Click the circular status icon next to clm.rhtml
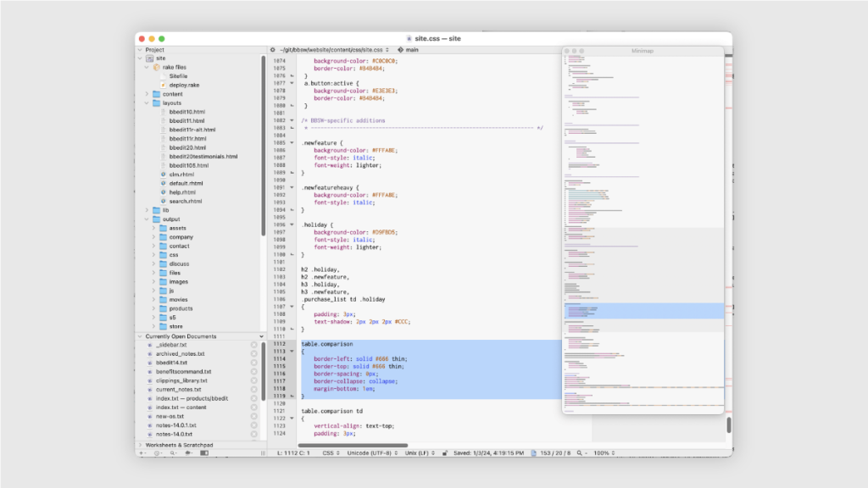Screen dimensions: 868x488 coord(164,175)
